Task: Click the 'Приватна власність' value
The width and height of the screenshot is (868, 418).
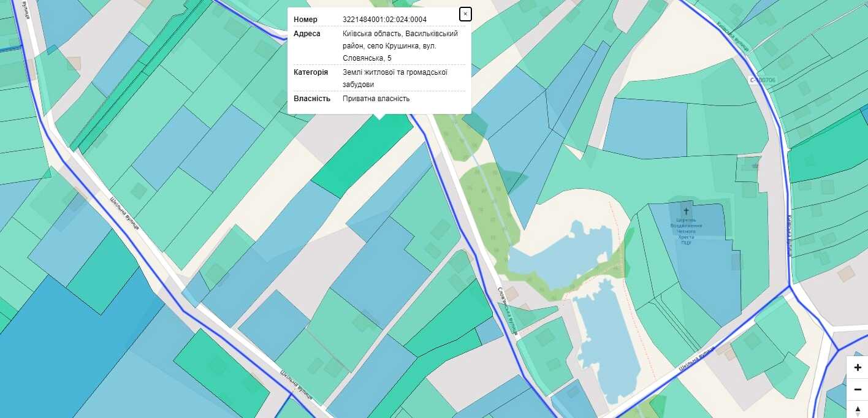Action: click(376, 99)
